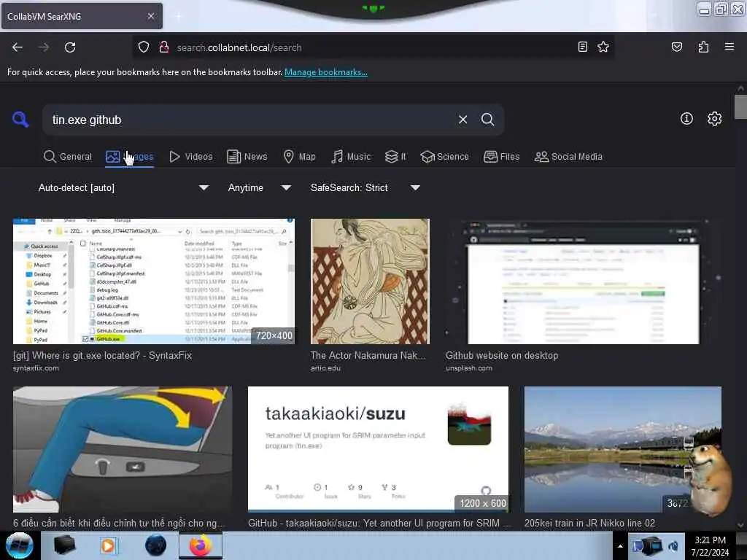The image size is (747, 560).
Task: Open tracking protection shield icon
Action: pos(144,47)
